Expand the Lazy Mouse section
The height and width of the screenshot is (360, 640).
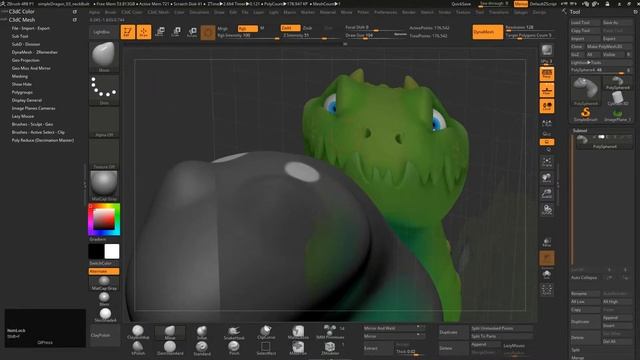[x=23, y=116]
